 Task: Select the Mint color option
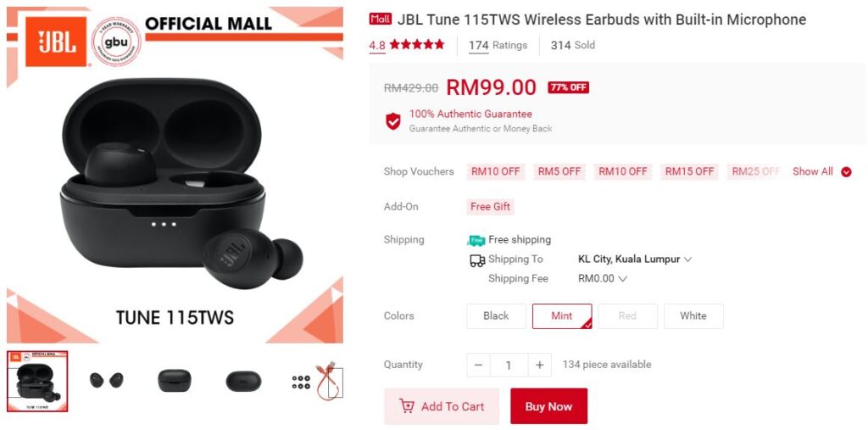[x=562, y=316]
